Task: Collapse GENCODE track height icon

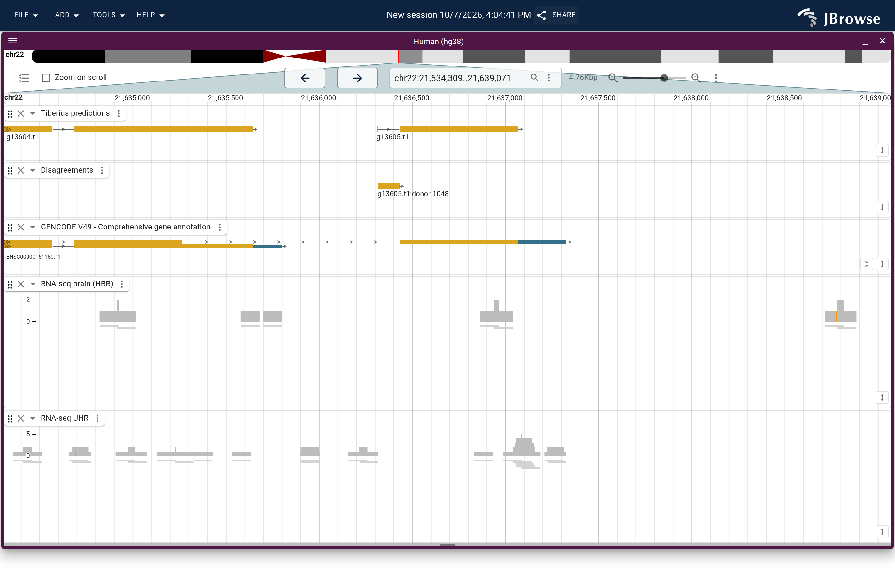Action: tap(867, 264)
